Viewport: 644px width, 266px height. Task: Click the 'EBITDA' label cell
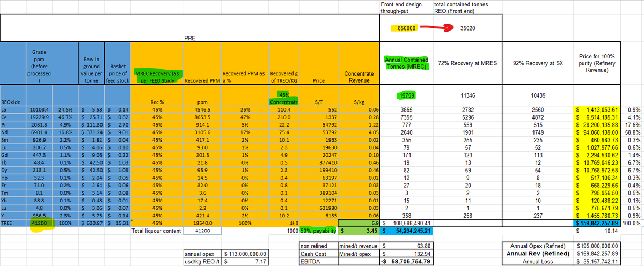[317, 261]
